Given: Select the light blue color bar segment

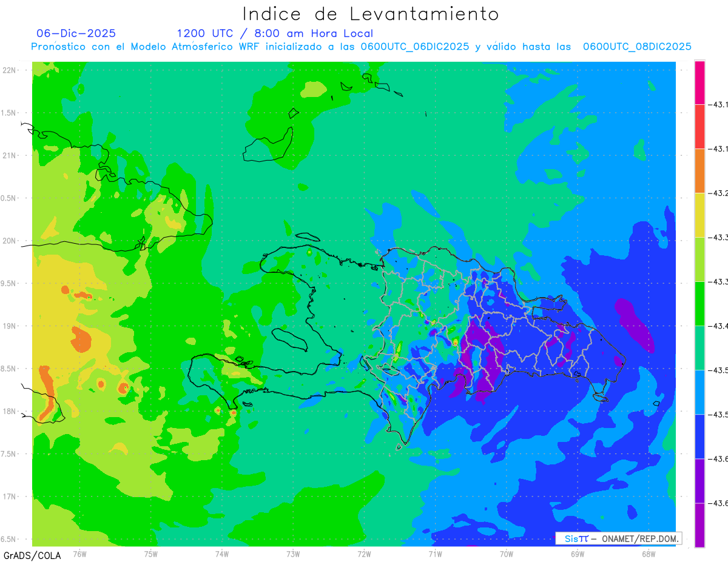Looking at the screenshot, I should click(x=699, y=392).
